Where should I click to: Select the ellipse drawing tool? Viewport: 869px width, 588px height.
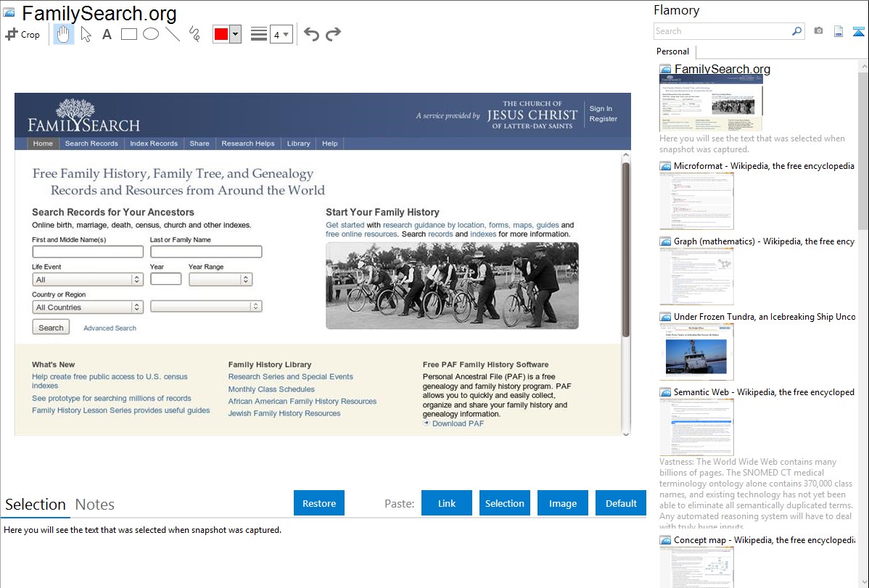tap(151, 34)
